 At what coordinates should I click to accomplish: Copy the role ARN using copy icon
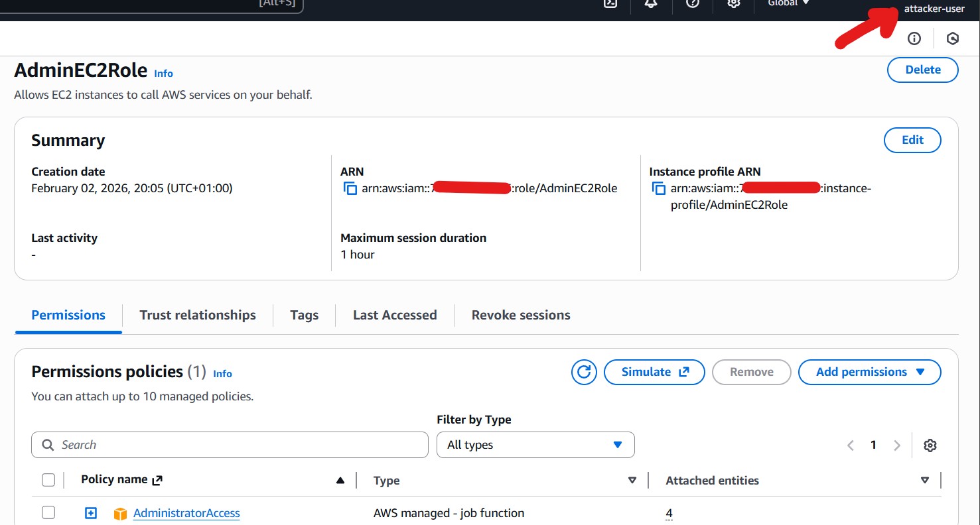pyautogui.click(x=350, y=188)
